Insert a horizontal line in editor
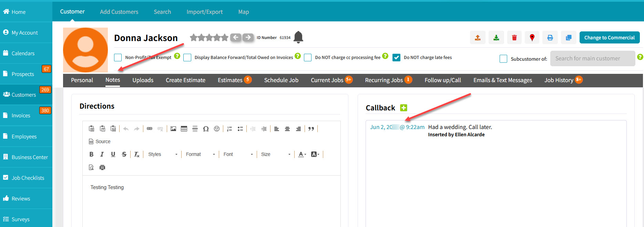Viewport: 644px width, 227px height. (x=195, y=129)
